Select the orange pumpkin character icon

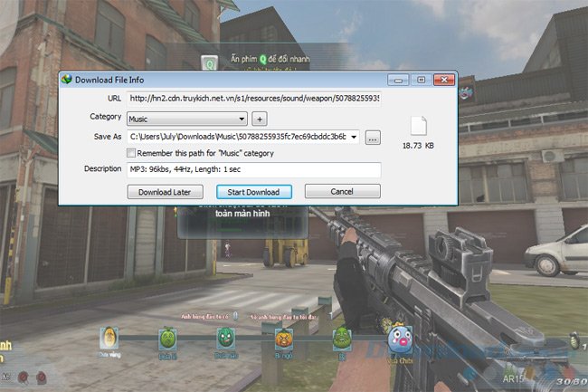[283, 339]
